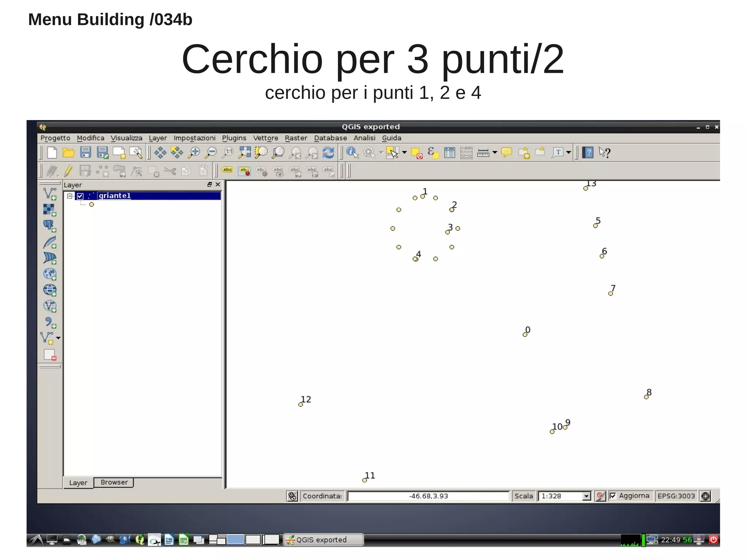Screen dimensions: 747x560
Task: Open the Guida menu
Action: click(392, 138)
